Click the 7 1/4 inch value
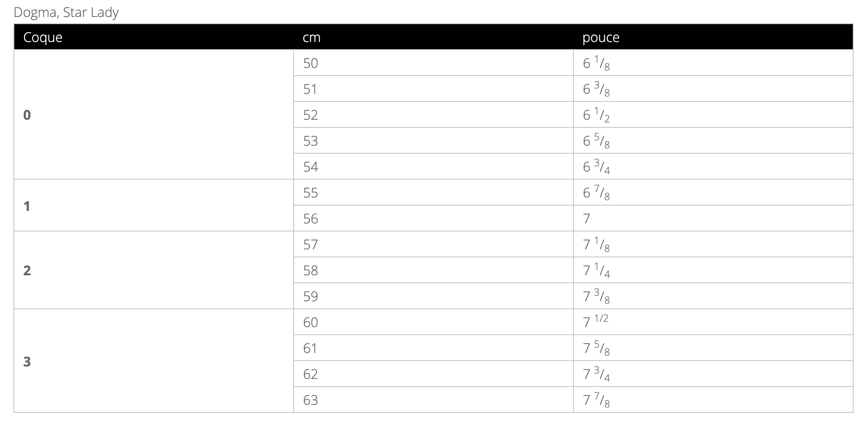The image size is (868, 429). 596,271
